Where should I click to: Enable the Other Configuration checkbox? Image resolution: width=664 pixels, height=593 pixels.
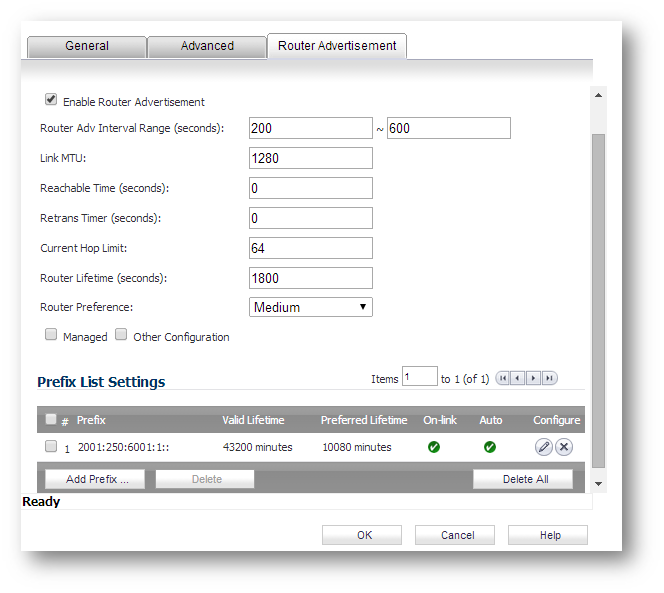(121, 334)
